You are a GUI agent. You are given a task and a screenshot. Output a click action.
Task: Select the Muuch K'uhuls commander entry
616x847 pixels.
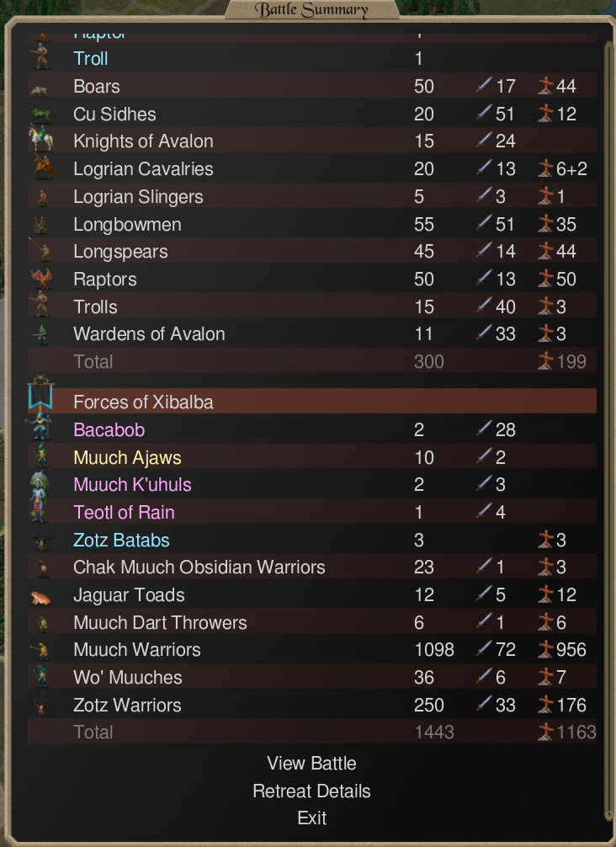click(132, 484)
